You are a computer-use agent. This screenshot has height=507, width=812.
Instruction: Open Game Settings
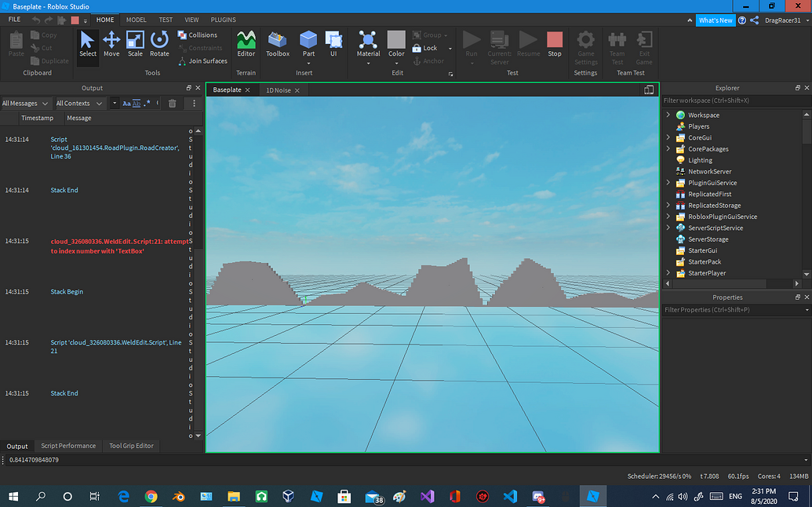click(x=585, y=47)
